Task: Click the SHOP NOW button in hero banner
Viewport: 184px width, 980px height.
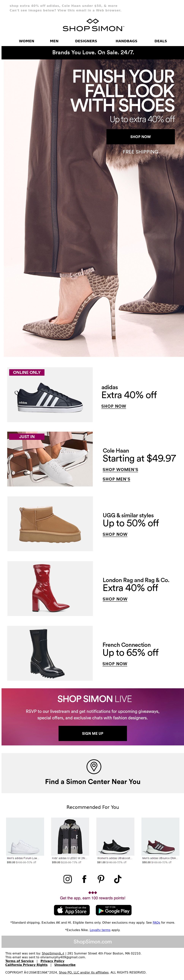Action: click(x=141, y=137)
